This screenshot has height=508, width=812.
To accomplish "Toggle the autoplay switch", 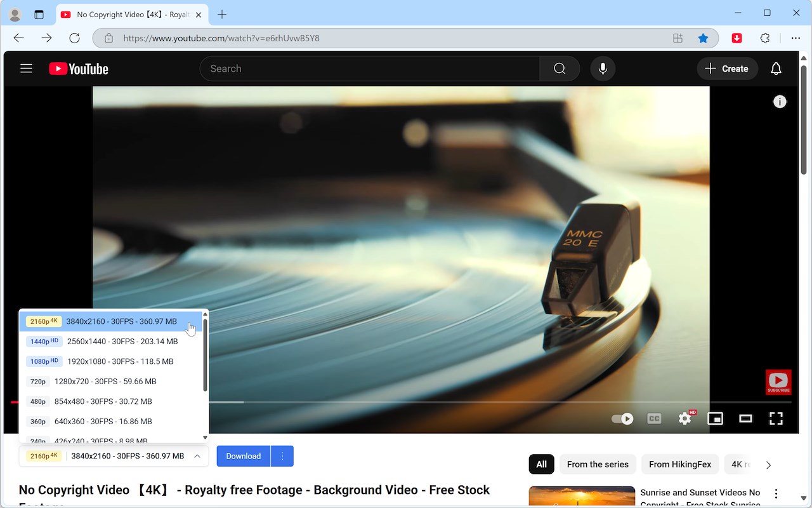I will point(622,418).
